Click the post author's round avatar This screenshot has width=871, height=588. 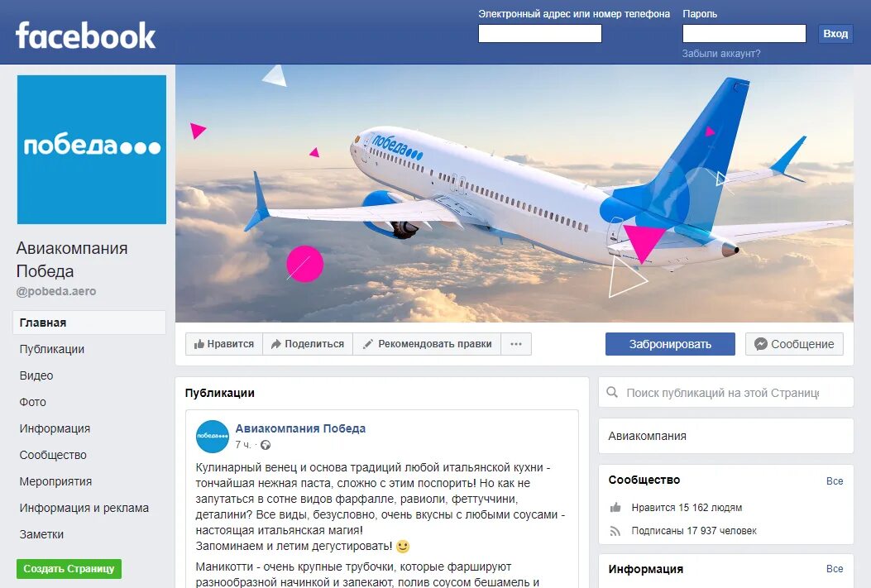click(x=213, y=437)
